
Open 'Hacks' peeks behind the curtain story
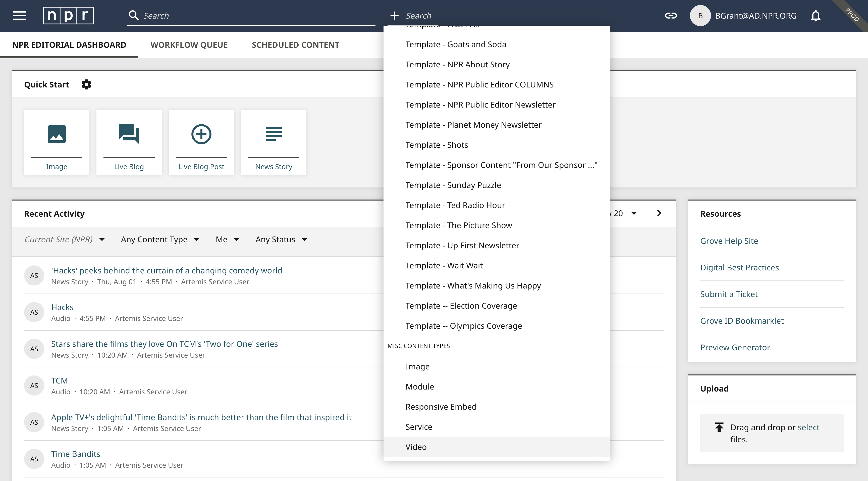[167, 270]
